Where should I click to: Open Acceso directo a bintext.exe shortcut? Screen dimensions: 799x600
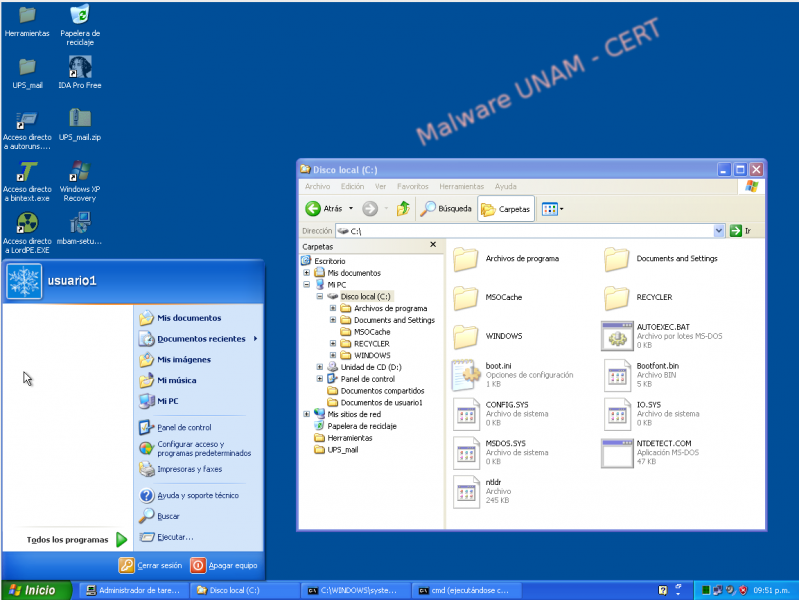(x=27, y=181)
